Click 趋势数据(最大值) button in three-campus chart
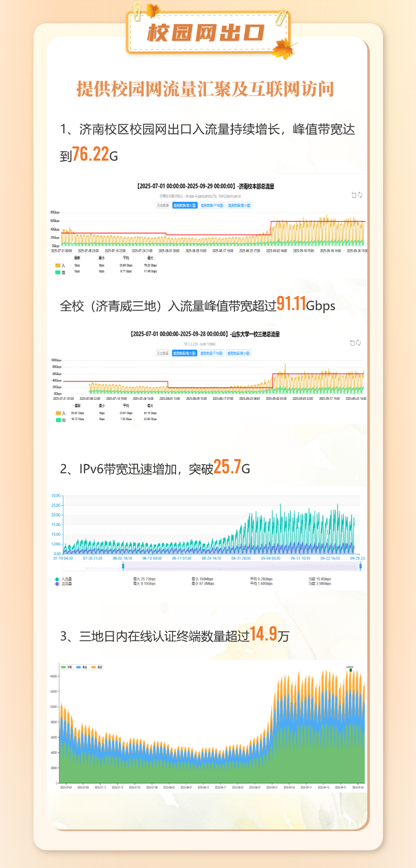 tap(184, 353)
